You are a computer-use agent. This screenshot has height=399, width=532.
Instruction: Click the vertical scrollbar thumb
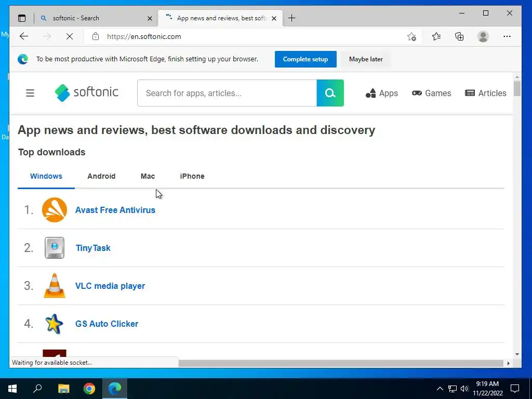click(x=517, y=88)
